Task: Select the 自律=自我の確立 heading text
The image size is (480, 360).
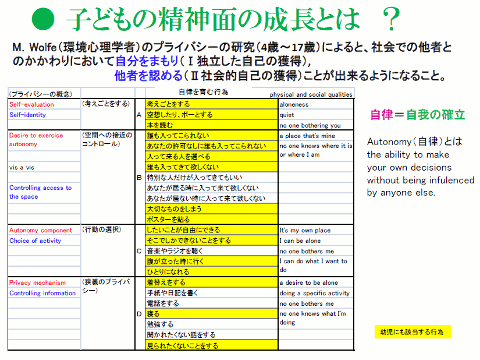Action: click(417, 115)
